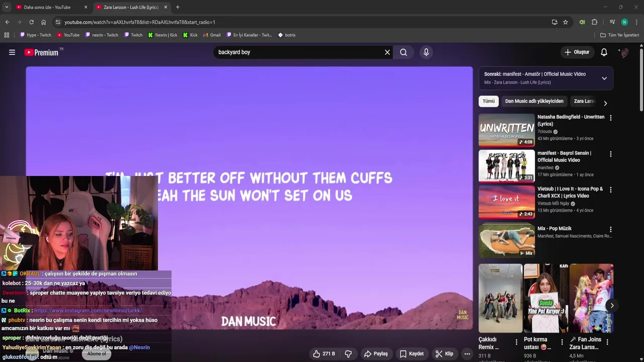
Task: Open the install app icon in address bar
Action: point(554,22)
